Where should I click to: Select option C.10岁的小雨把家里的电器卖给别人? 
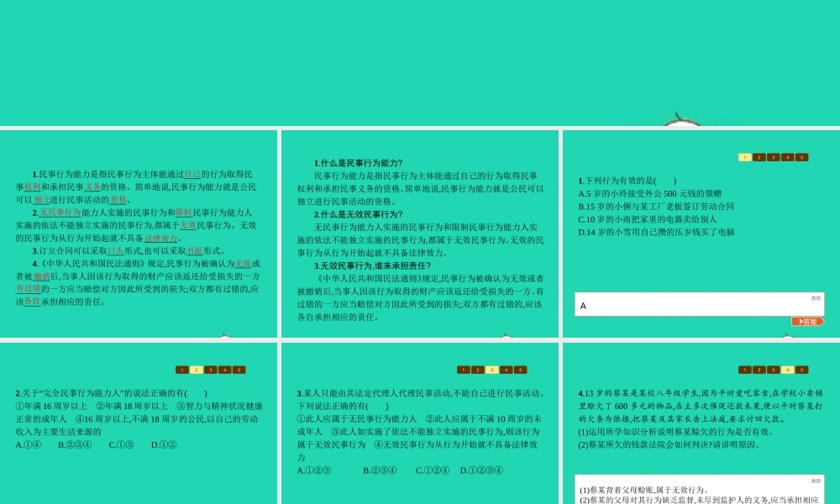coord(647,219)
